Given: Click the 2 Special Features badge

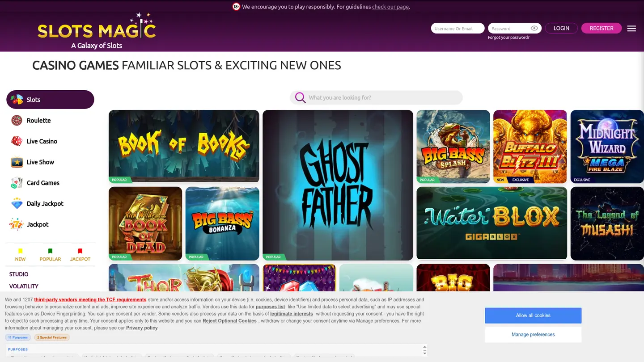Looking at the screenshot, I should (52, 337).
